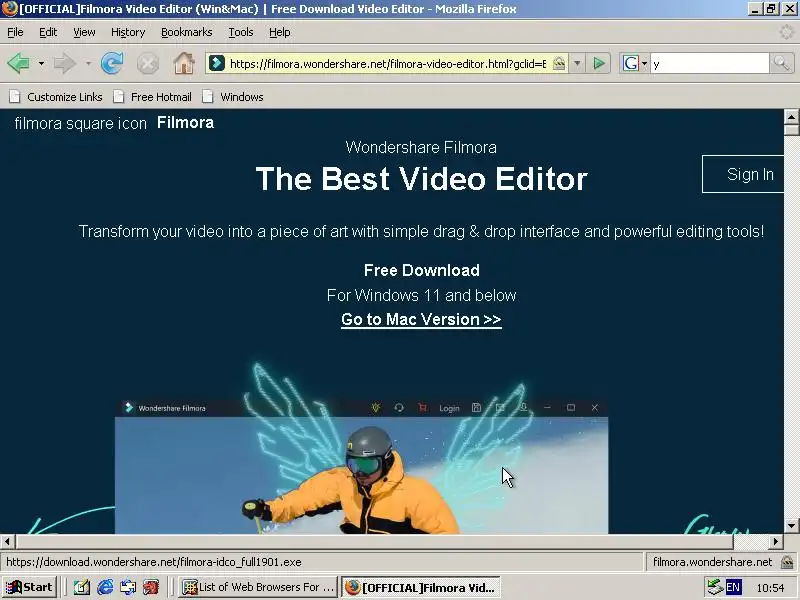
Task: Click the notepad quick launch icon
Action: point(82,588)
